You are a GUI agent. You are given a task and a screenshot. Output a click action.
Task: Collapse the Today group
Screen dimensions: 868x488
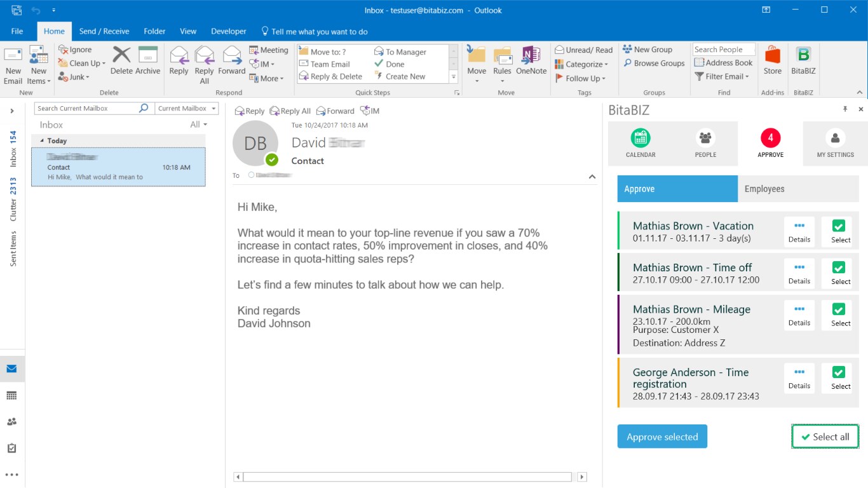click(43, 140)
